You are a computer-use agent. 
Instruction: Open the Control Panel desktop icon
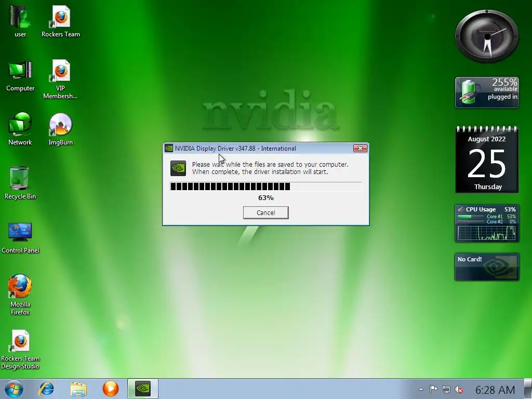click(x=20, y=237)
